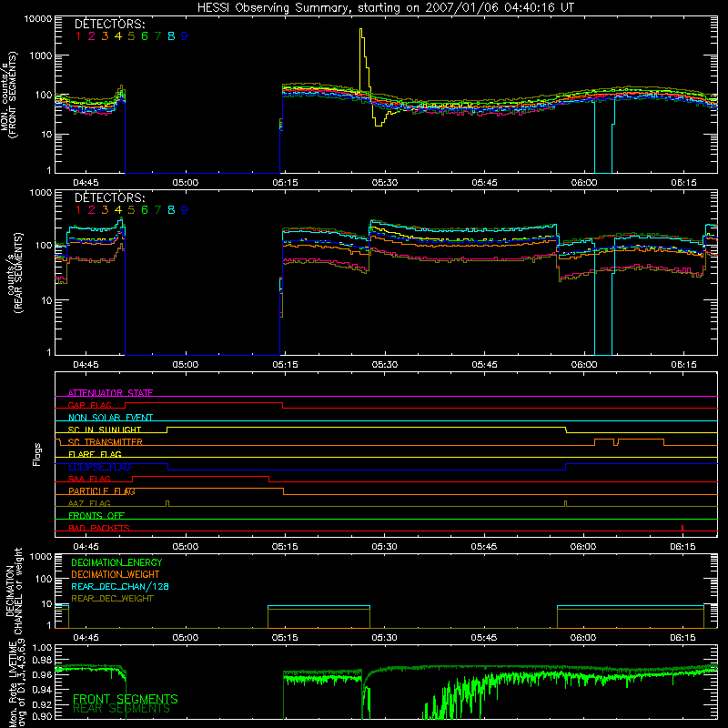The image size is (728, 728).
Task: Click the SC_TRANSMITTER flag label
Action: (x=106, y=442)
